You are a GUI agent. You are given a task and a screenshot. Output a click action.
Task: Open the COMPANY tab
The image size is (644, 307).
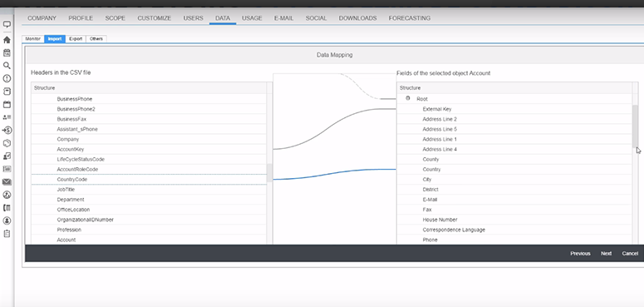[42, 18]
